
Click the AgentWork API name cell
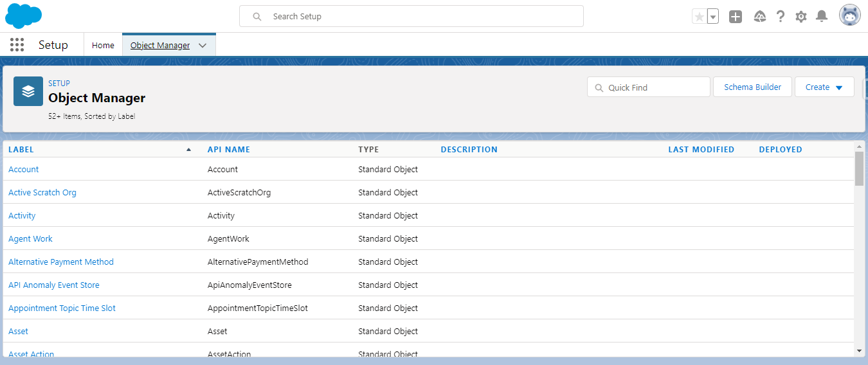(228, 238)
